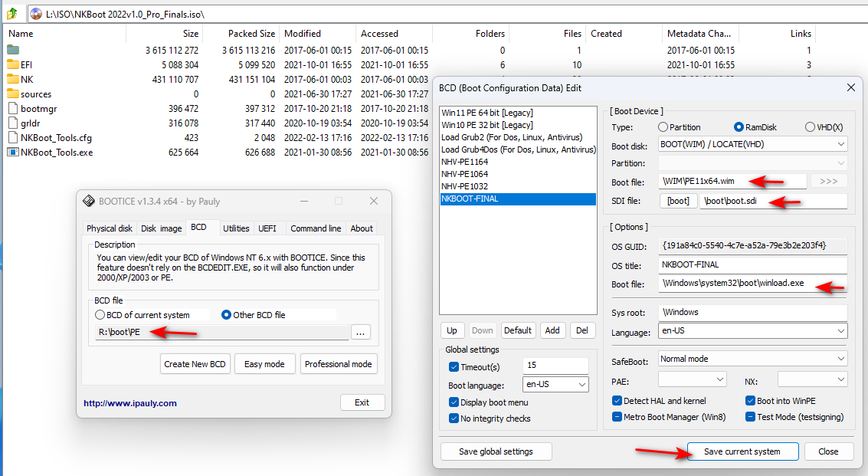Click the timeout value field showing 15
868x476 pixels.
click(555, 365)
